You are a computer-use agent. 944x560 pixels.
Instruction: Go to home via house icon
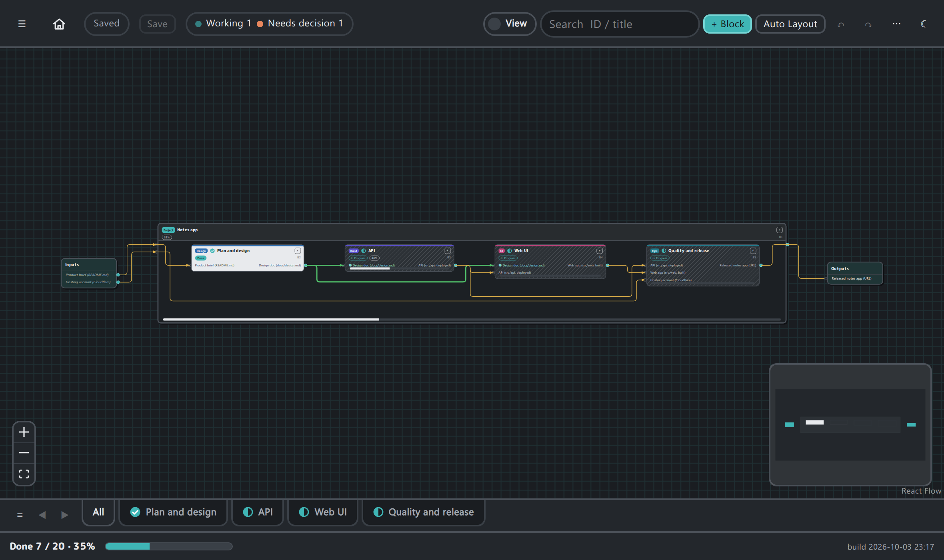click(59, 24)
